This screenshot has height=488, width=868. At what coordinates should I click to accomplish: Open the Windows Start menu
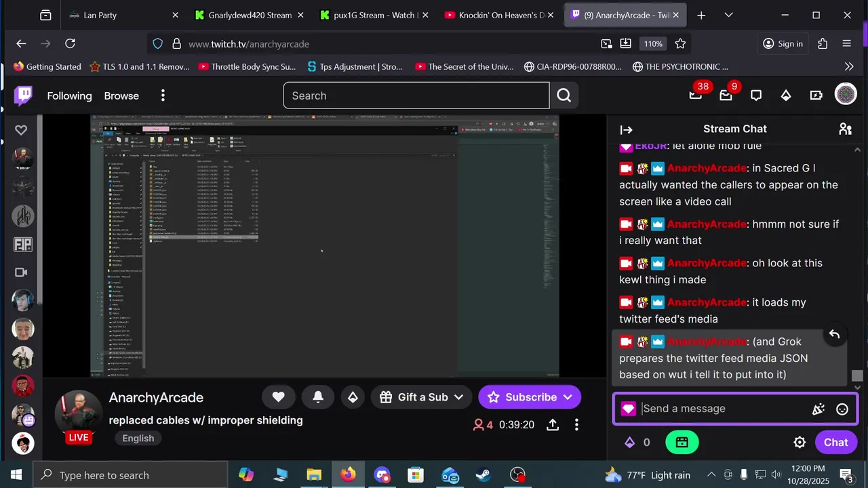pos(16,474)
